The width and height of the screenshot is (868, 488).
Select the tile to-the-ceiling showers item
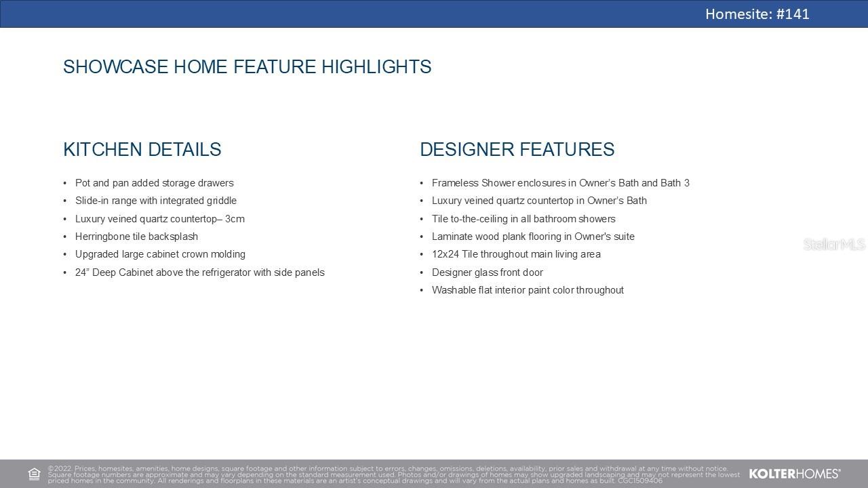(x=524, y=219)
